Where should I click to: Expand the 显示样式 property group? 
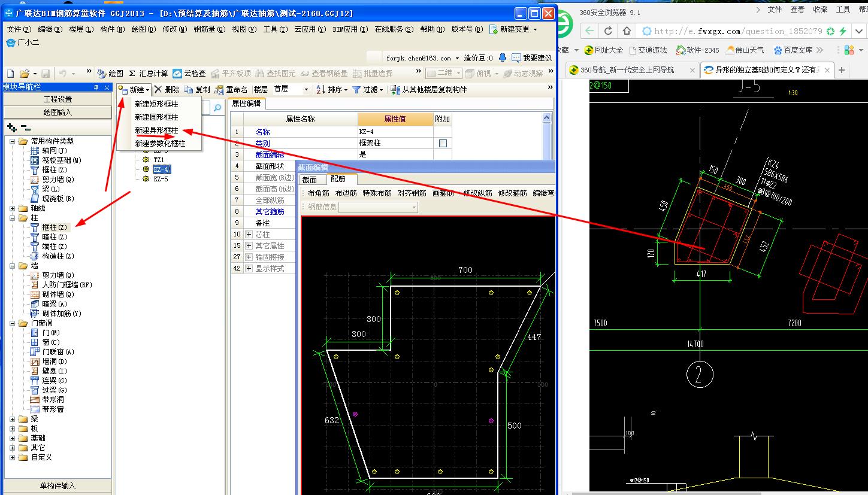click(x=249, y=268)
